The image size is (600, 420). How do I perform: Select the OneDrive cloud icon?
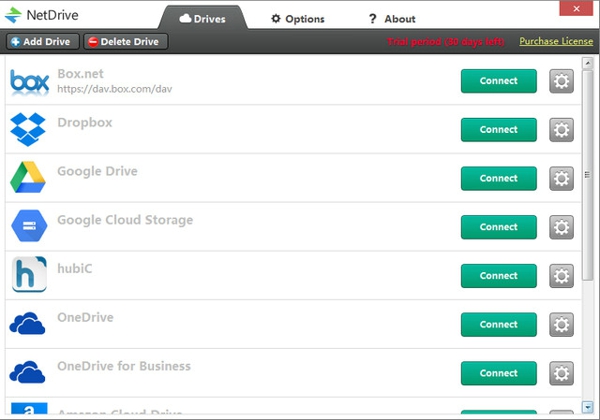pos(29,324)
